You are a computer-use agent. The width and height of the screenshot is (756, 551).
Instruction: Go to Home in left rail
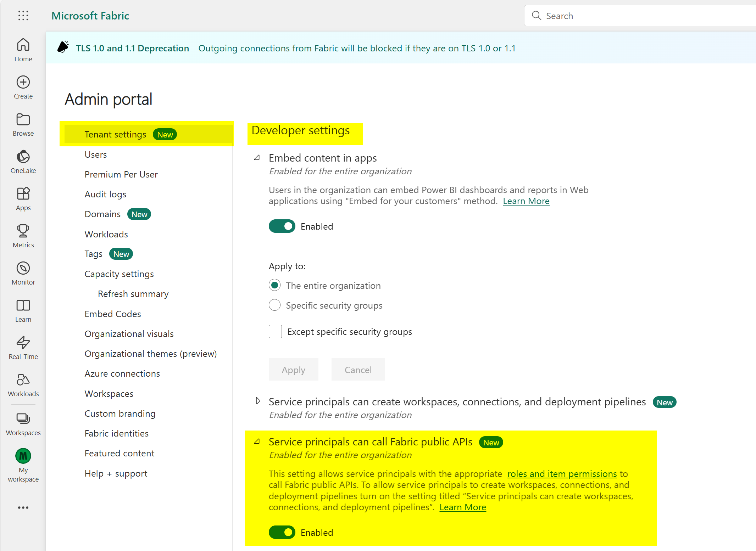pyautogui.click(x=23, y=50)
